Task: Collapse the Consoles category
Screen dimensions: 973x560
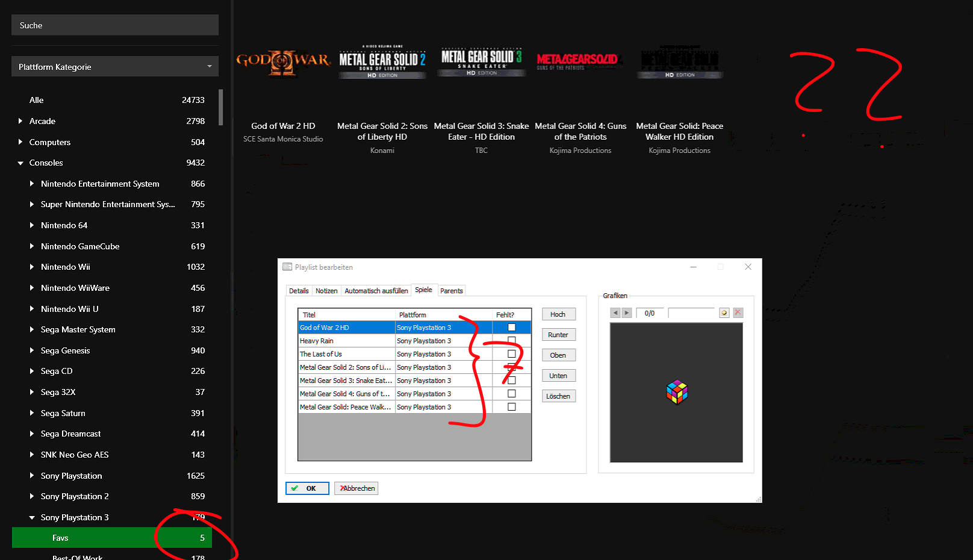Action: (20, 163)
